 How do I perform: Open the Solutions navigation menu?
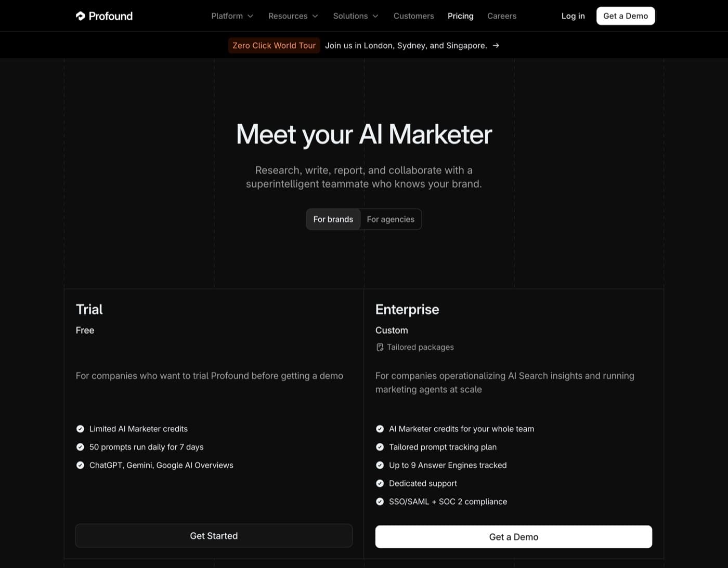click(x=356, y=16)
